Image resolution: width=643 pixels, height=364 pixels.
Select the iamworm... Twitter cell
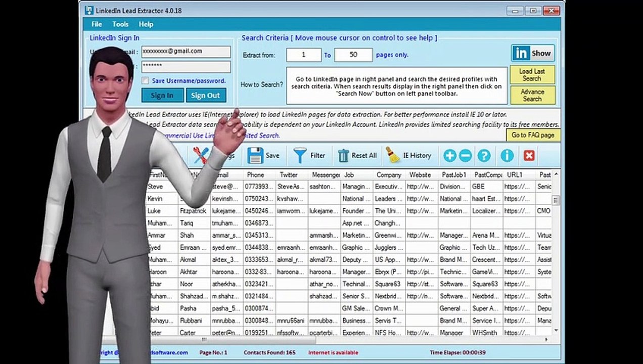tap(292, 211)
